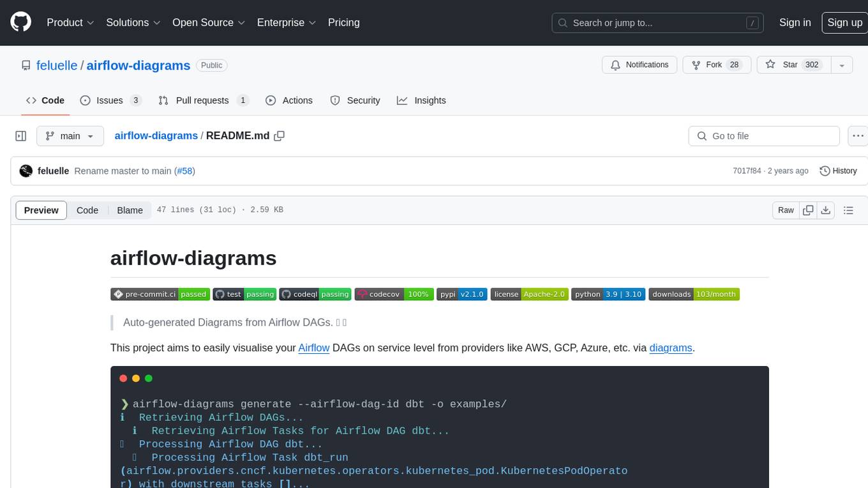Copy raw file contents
The height and width of the screenshot is (488, 868).
point(809,210)
